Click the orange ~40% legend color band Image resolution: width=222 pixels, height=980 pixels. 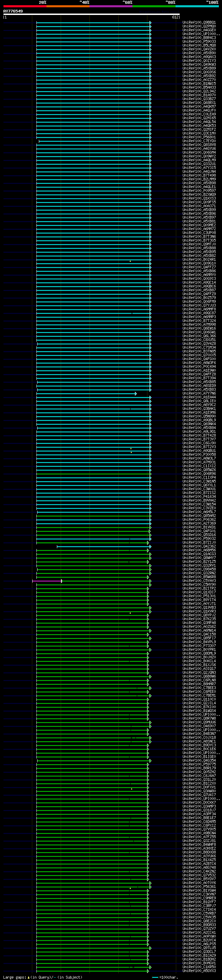coord(68,6)
